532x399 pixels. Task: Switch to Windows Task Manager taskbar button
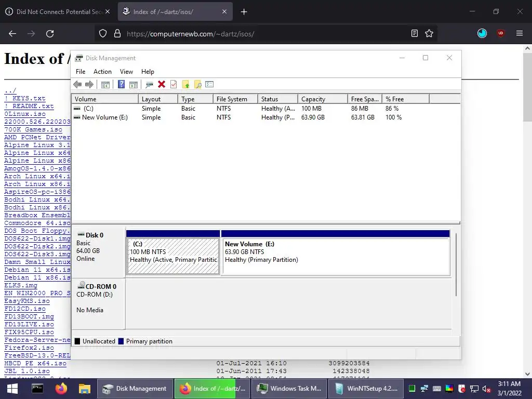tap(289, 389)
